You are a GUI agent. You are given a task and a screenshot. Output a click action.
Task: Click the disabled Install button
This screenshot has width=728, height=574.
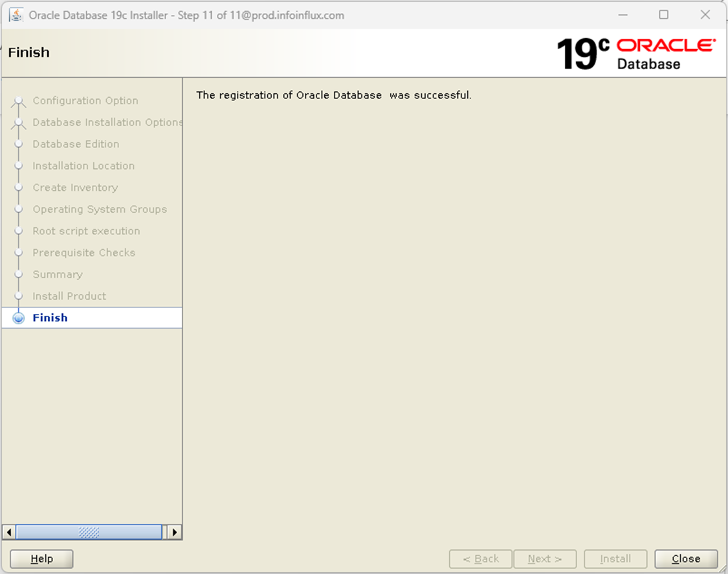click(x=615, y=558)
